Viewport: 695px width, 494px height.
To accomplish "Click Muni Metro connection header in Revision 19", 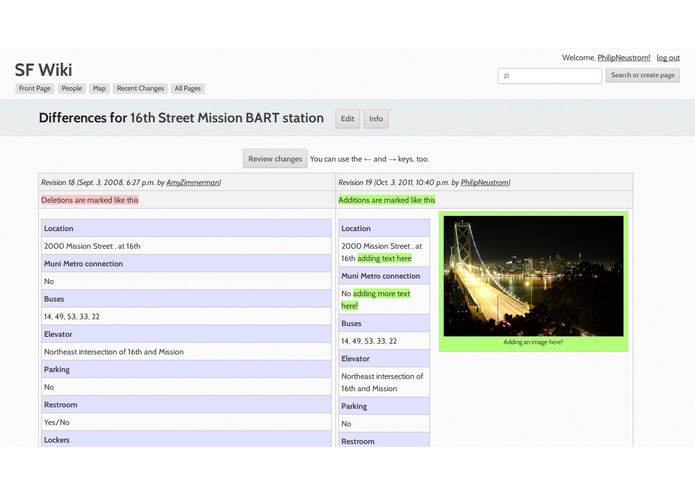I will coord(384,276).
